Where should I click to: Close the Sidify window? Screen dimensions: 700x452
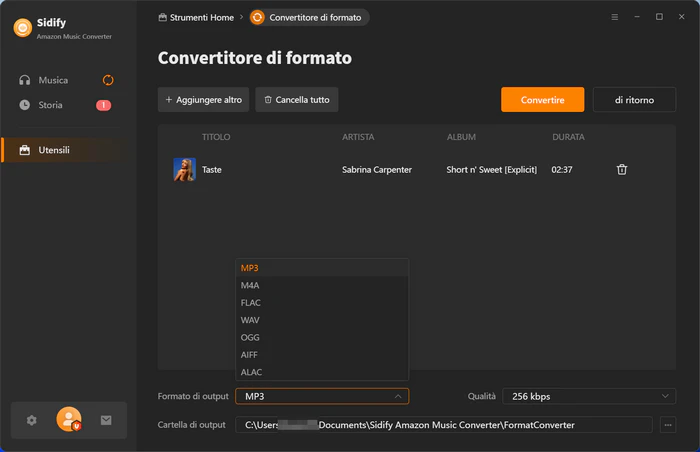click(682, 17)
